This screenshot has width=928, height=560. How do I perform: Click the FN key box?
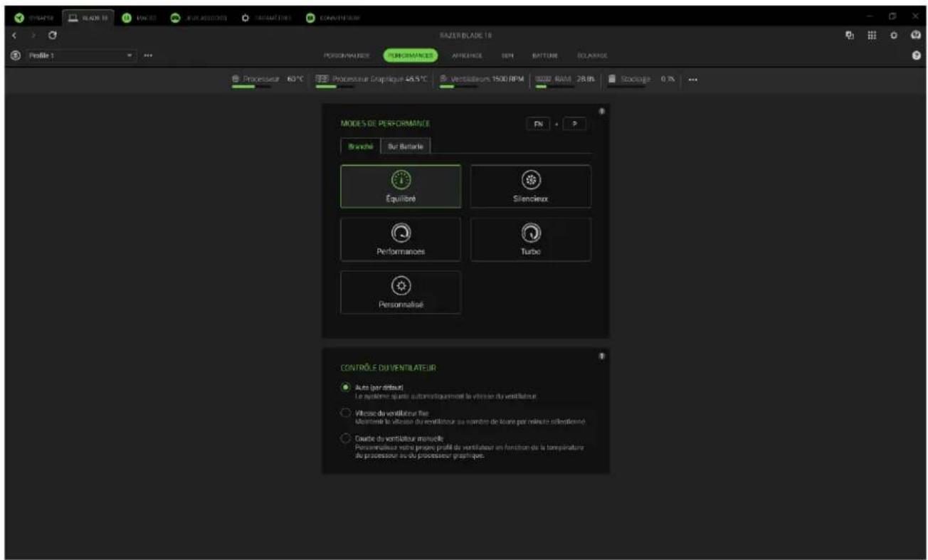point(538,123)
